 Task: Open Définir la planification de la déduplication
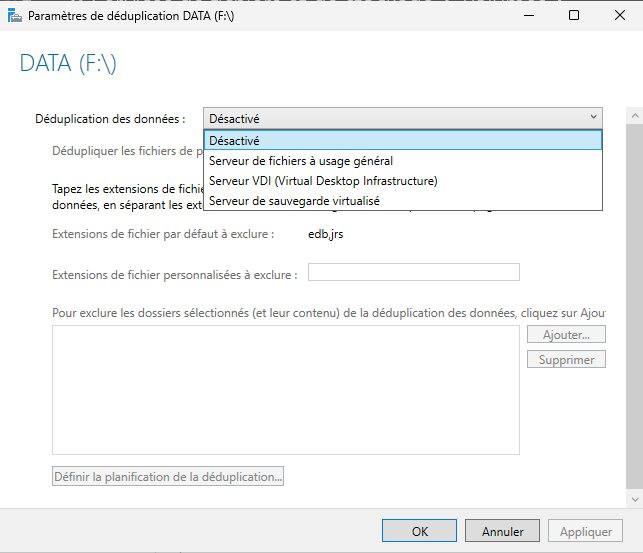point(168,477)
